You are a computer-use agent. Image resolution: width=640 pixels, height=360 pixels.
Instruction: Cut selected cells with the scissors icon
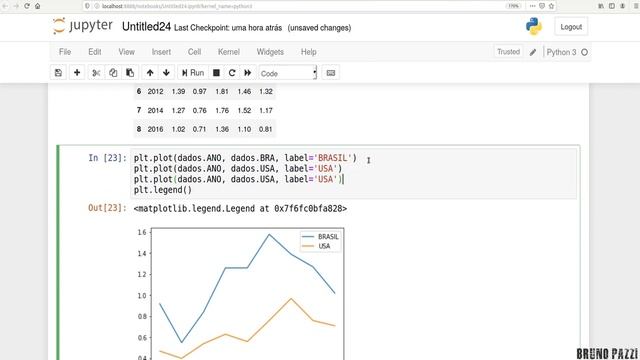pyautogui.click(x=96, y=73)
